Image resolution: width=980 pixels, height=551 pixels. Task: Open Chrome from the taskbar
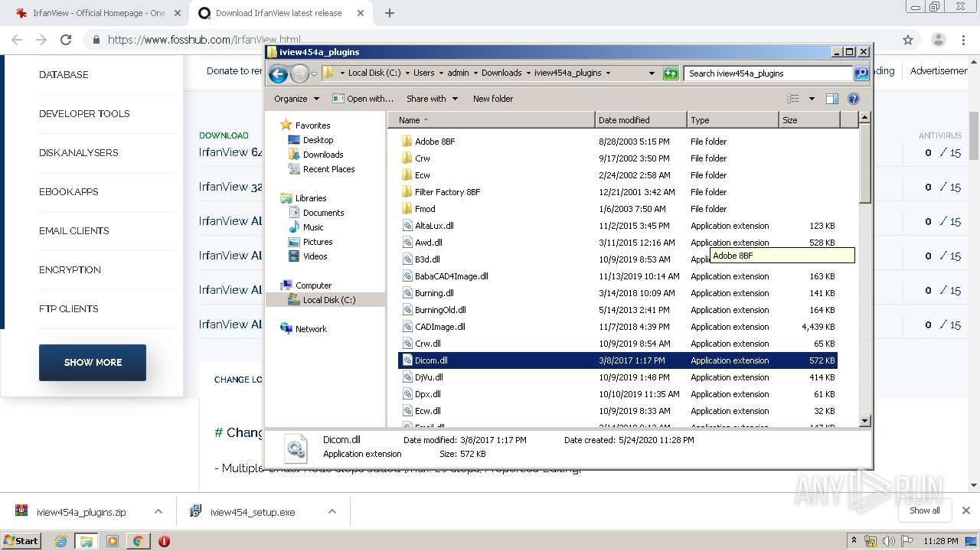(138, 541)
